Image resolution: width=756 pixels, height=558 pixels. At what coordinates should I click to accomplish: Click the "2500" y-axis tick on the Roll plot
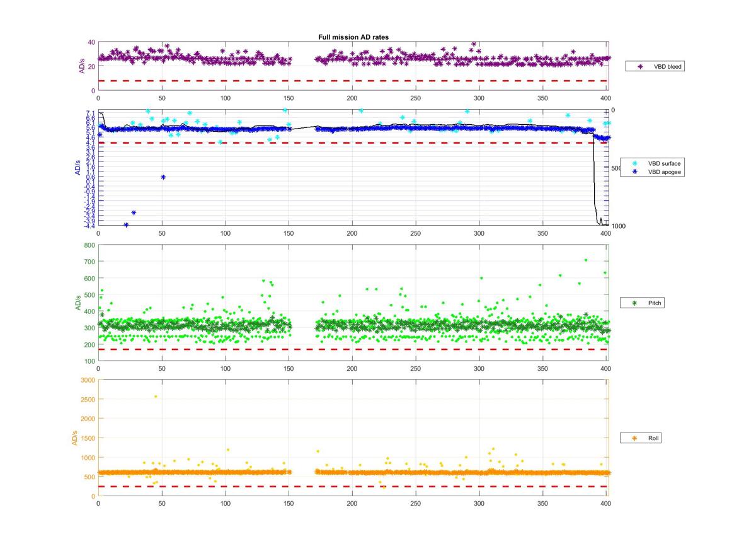[88, 400]
